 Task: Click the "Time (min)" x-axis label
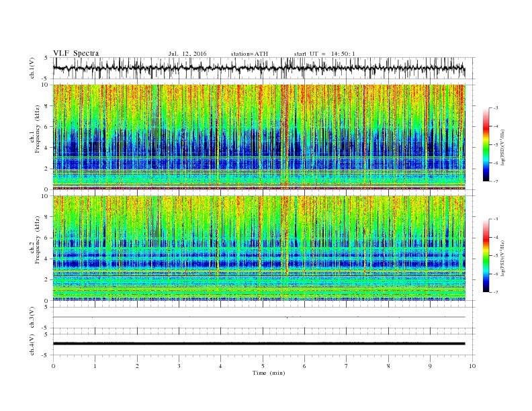click(x=269, y=373)
